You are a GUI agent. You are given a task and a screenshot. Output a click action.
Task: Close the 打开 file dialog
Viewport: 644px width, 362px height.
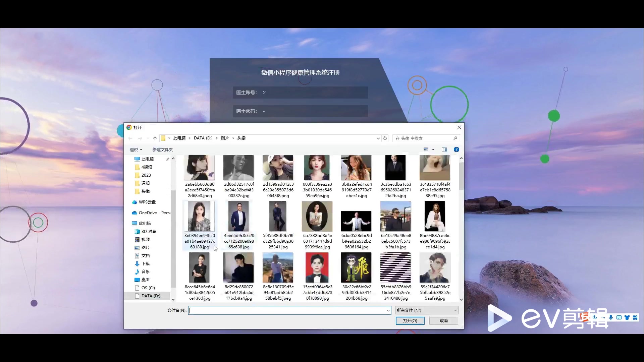click(x=459, y=127)
